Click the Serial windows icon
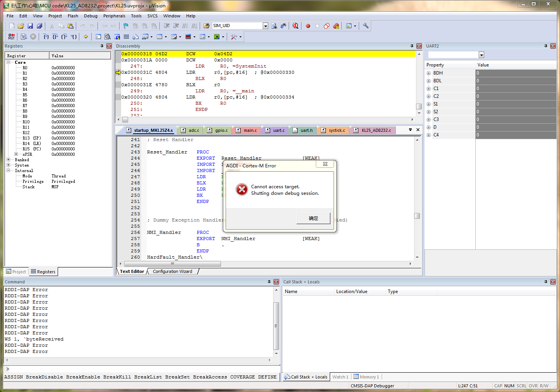 174,37
